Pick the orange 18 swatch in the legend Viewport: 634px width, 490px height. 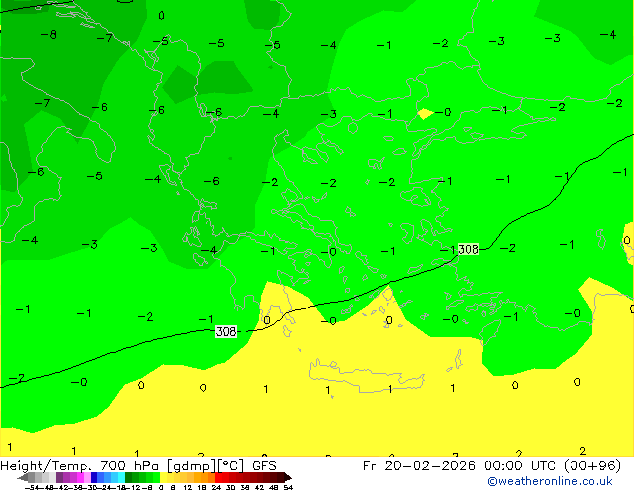(x=204, y=477)
